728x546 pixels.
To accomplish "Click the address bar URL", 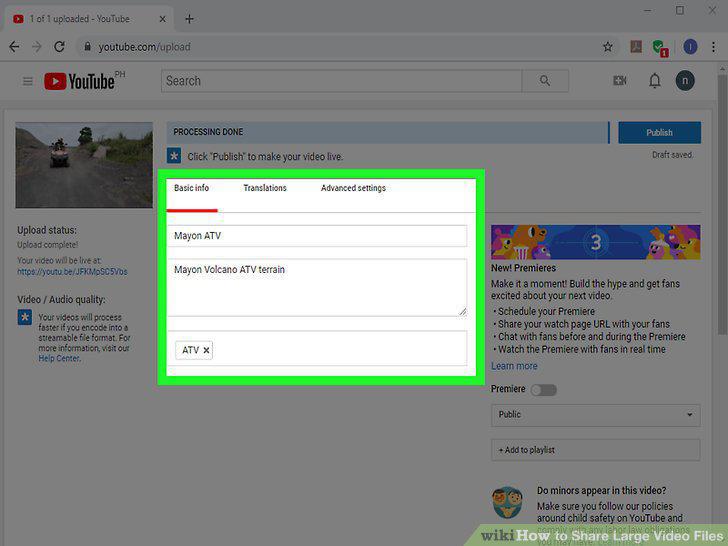I will (x=144, y=47).
